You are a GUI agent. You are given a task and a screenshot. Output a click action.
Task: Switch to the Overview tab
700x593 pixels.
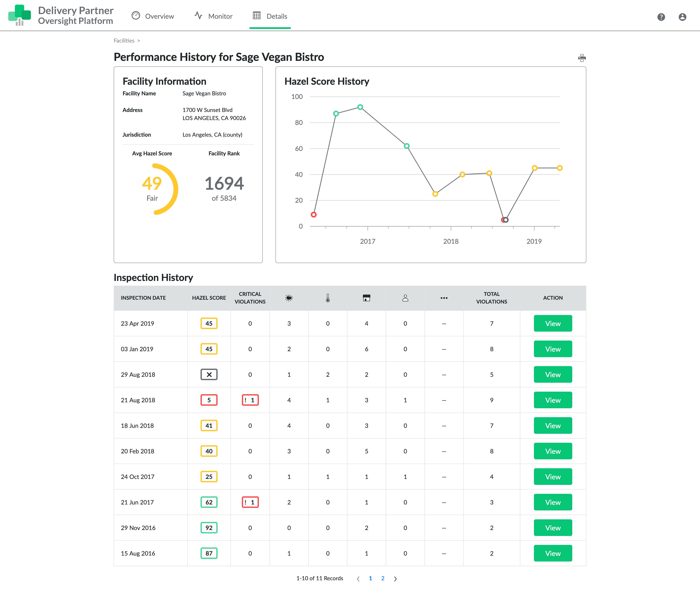[x=153, y=16]
